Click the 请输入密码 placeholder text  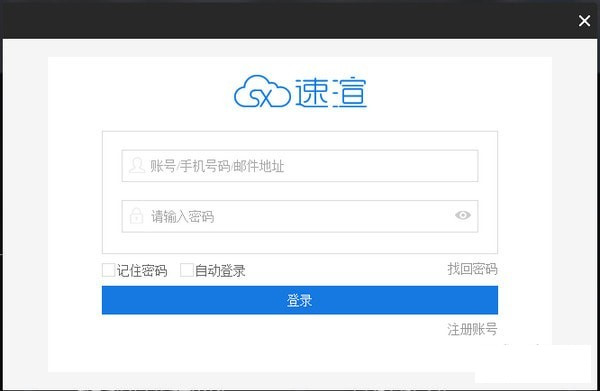(x=183, y=217)
